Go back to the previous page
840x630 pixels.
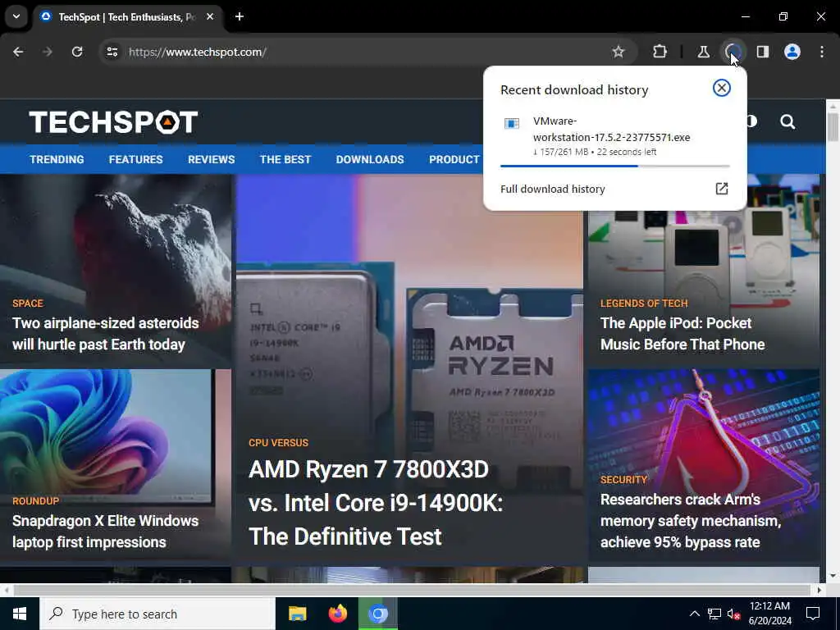[x=18, y=52]
